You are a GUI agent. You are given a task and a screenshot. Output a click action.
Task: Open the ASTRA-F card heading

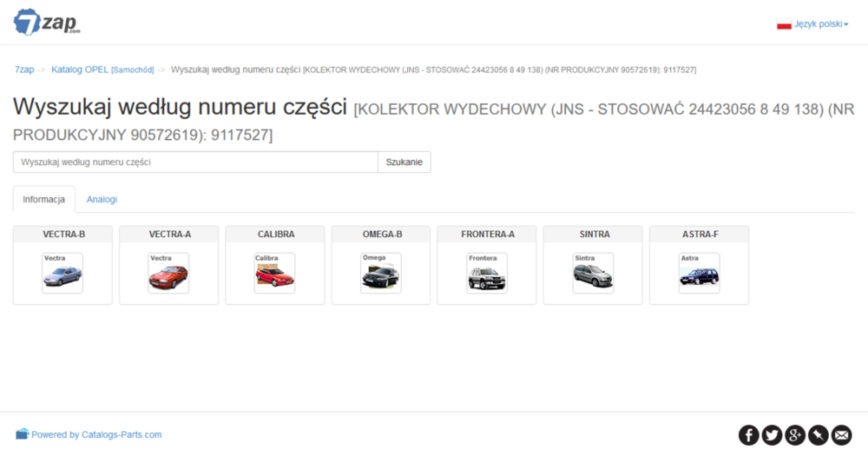click(x=700, y=235)
